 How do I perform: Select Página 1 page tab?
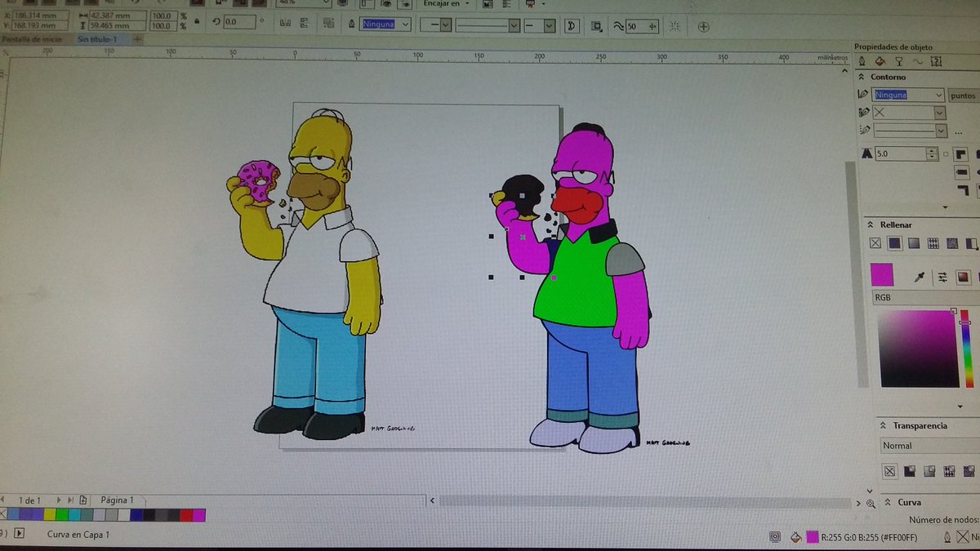117,500
